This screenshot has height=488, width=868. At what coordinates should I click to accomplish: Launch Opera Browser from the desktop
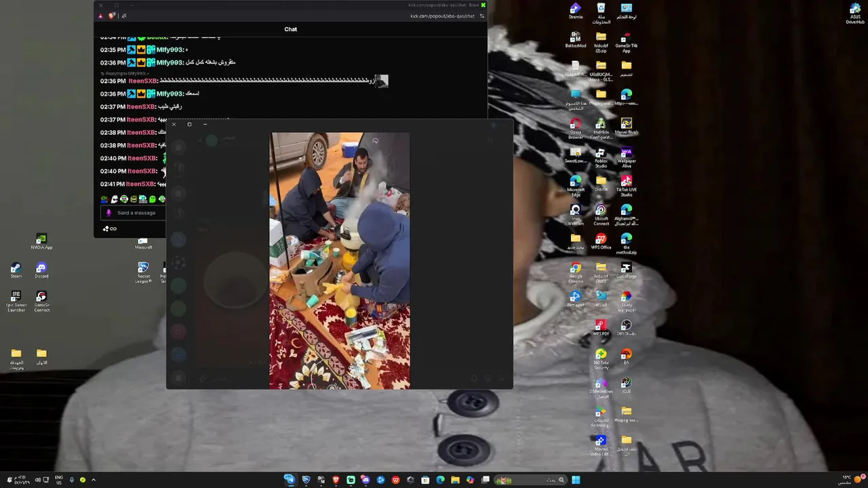[x=575, y=128]
